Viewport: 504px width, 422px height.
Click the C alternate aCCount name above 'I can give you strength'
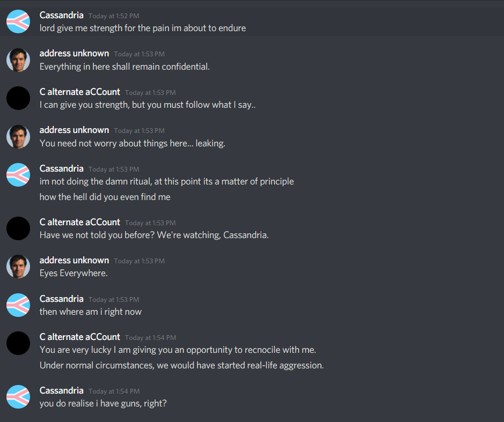coord(80,92)
